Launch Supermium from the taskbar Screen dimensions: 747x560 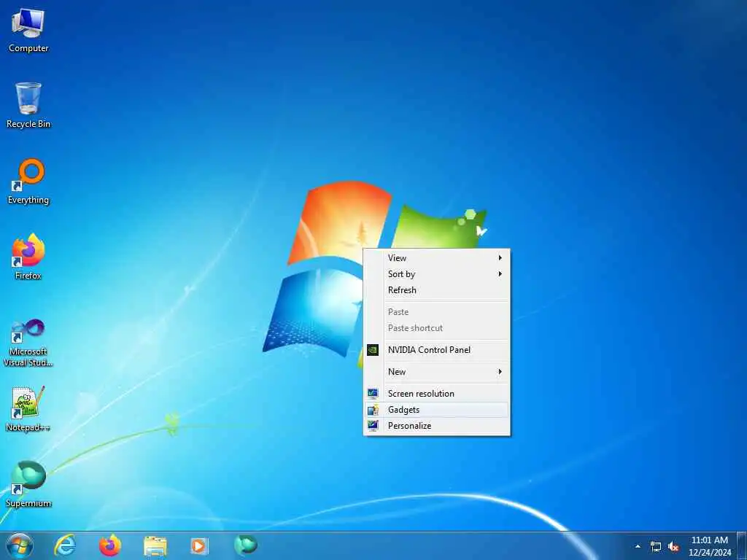point(246,545)
